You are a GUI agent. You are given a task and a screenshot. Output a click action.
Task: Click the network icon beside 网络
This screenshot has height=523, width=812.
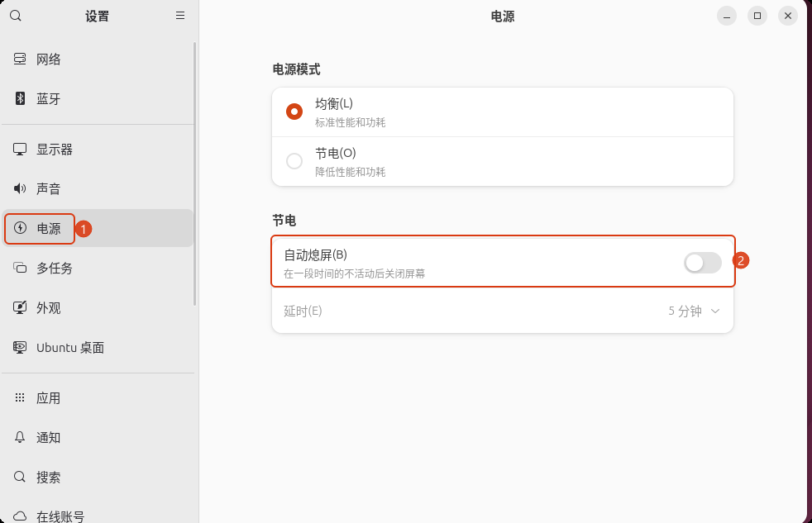(20, 59)
